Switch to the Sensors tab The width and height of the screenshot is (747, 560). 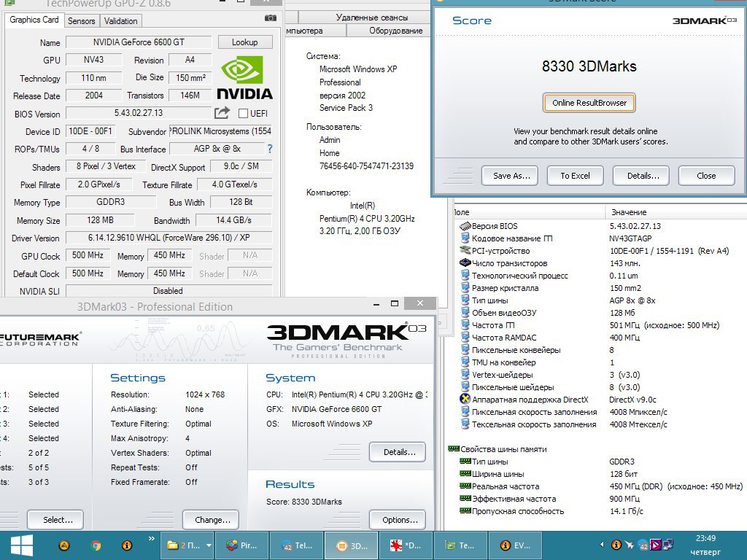81,21
